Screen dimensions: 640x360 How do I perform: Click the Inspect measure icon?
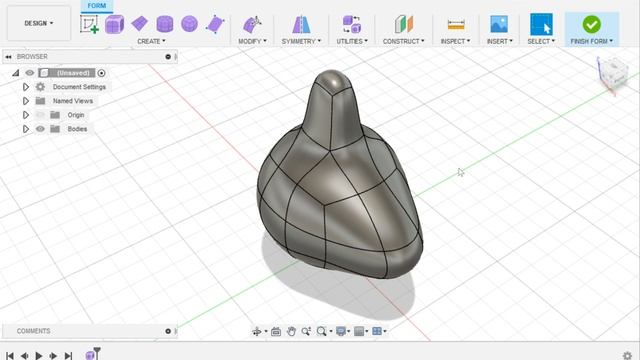tap(456, 24)
